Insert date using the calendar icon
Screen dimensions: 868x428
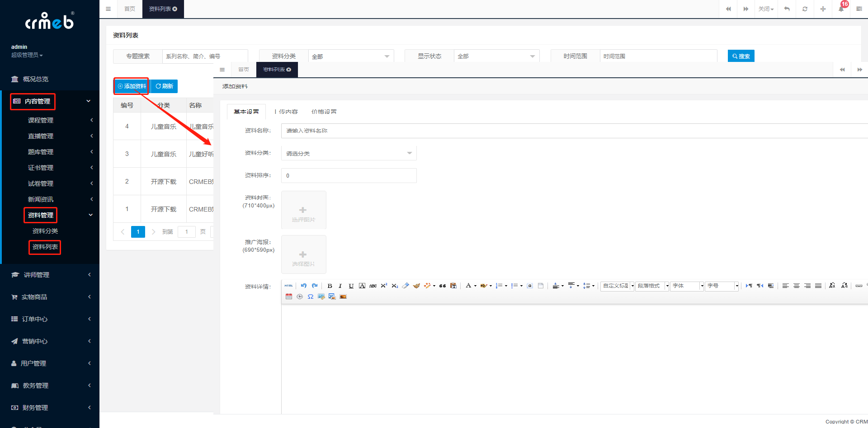[x=289, y=297]
